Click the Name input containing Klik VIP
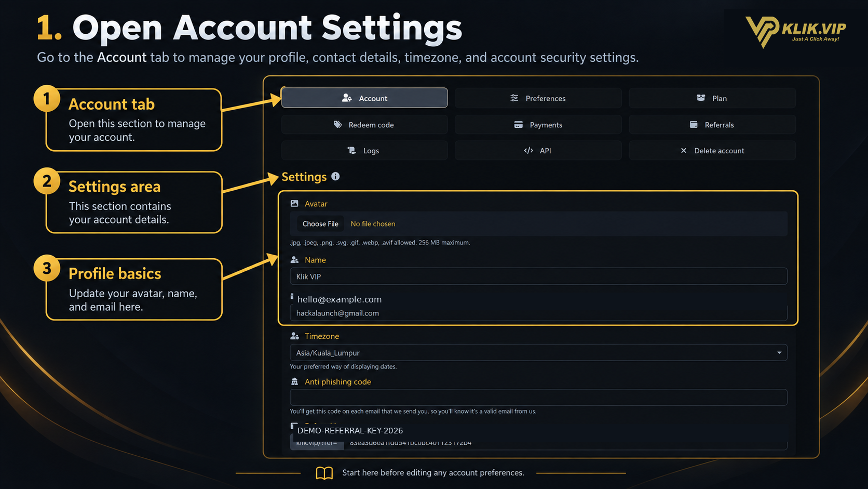The image size is (868, 489). (x=538, y=276)
